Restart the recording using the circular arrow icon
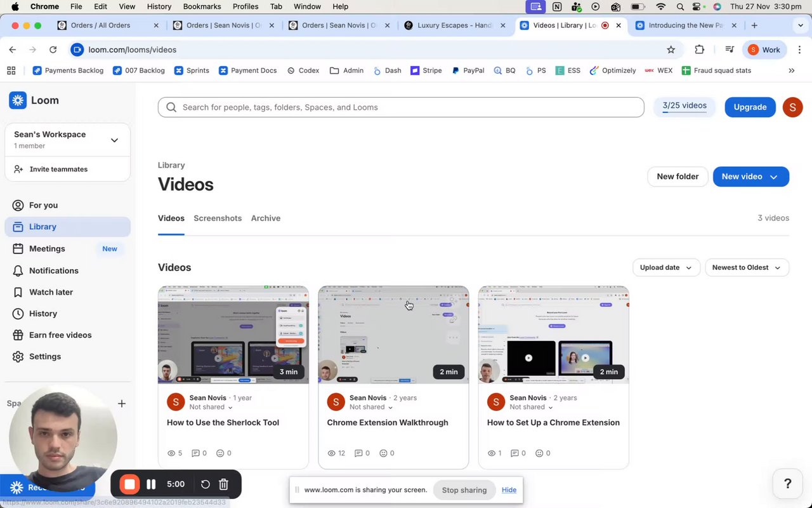Image resolution: width=812 pixels, height=508 pixels. [x=205, y=485]
